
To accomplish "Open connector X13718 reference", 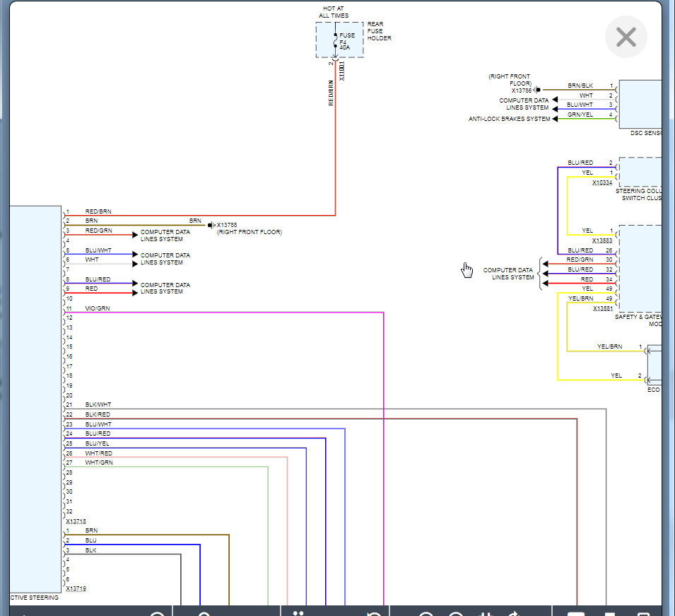I will (x=76, y=521).
